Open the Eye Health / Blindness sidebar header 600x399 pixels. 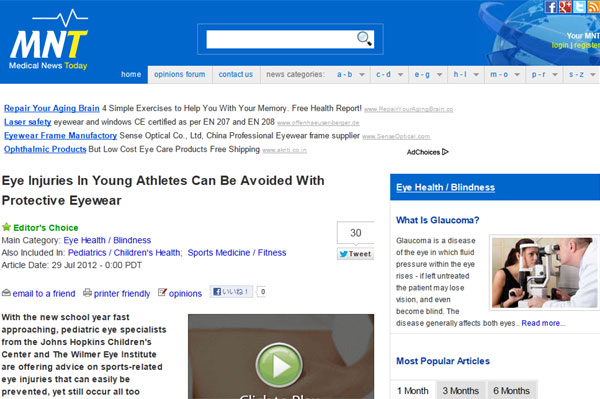click(445, 187)
